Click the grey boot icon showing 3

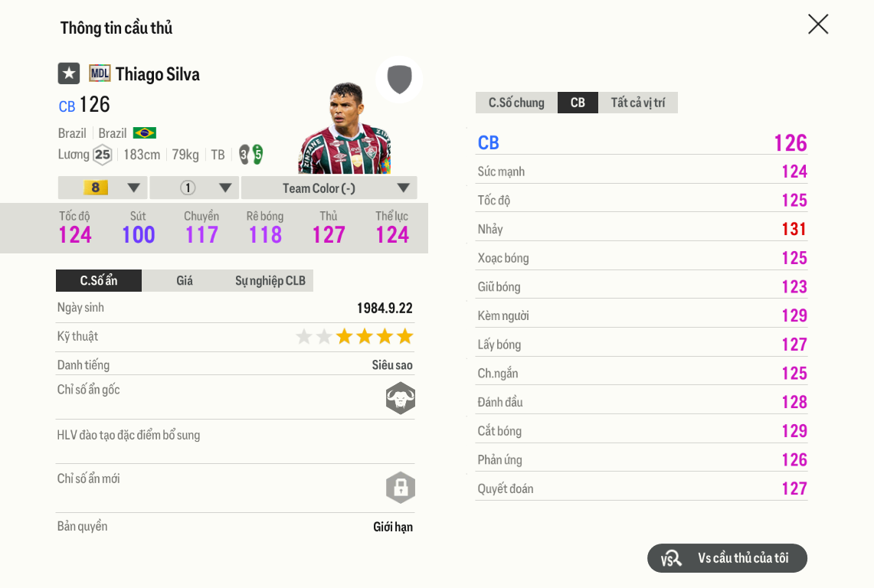tap(244, 154)
